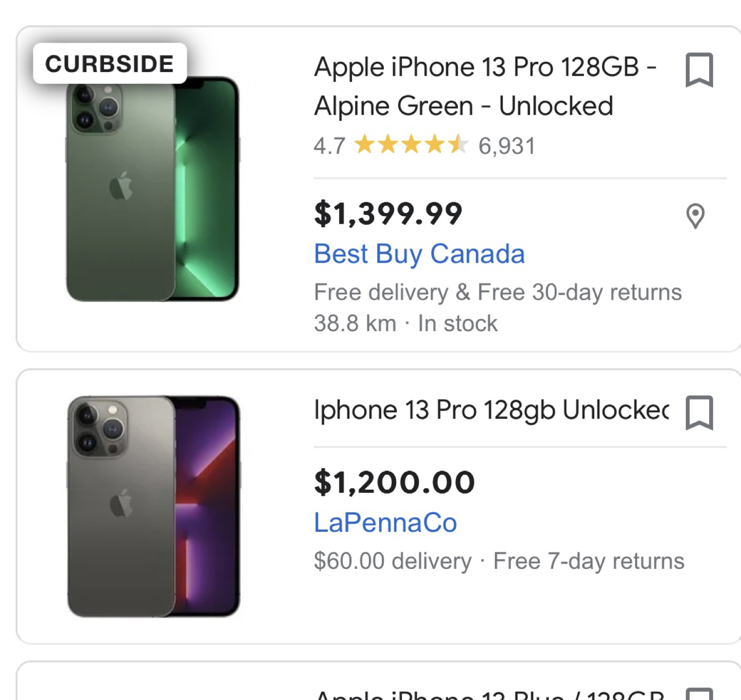This screenshot has height=700, width=741.
Task: Select the $1,399.99 price
Action: (x=389, y=213)
